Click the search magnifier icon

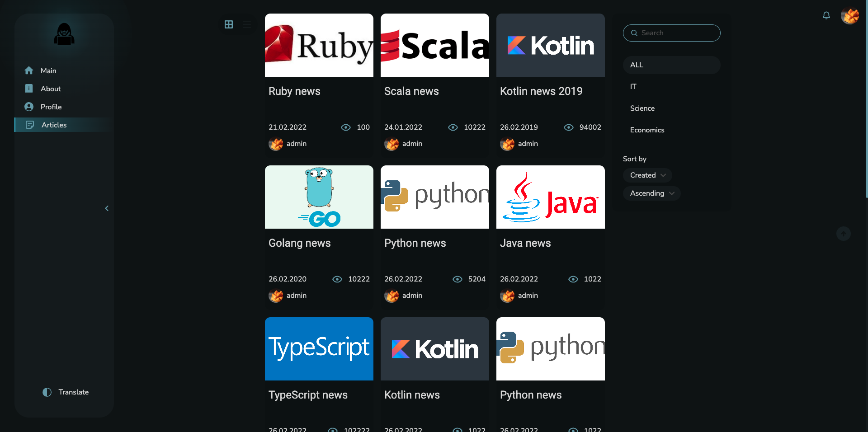[634, 33]
